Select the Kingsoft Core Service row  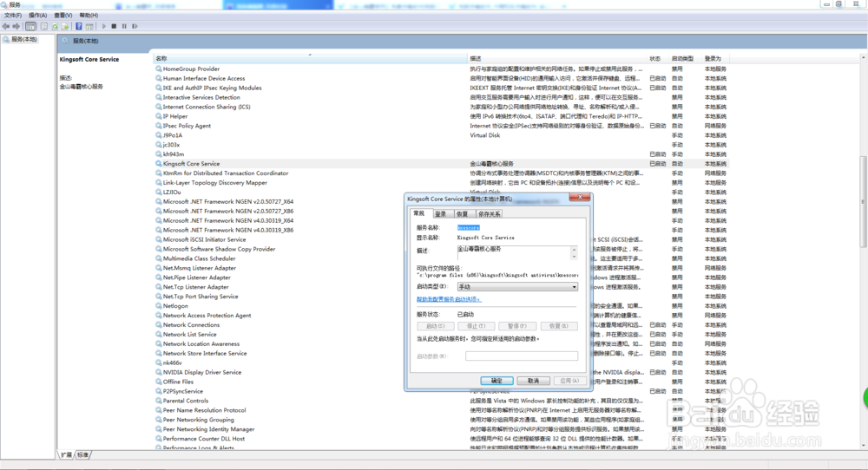[441, 164]
